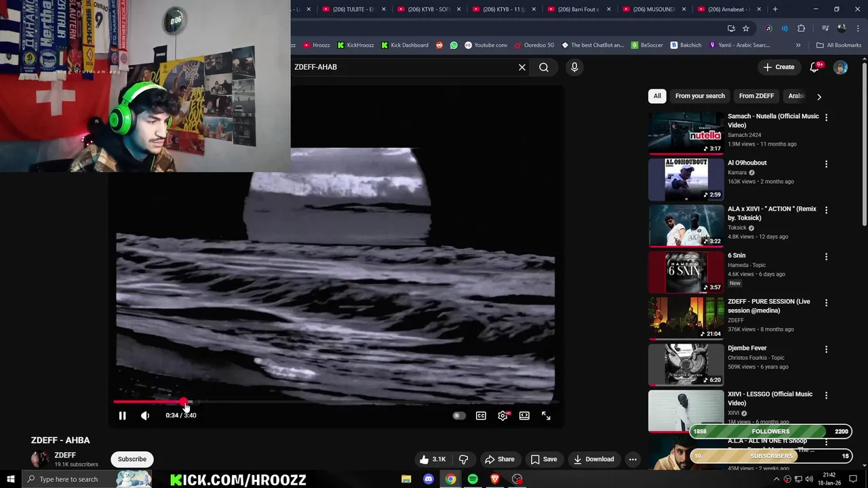The height and width of the screenshot is (488, 868).
Task: Open the WhatsApp bookmark icon
Action: (454, 45)
